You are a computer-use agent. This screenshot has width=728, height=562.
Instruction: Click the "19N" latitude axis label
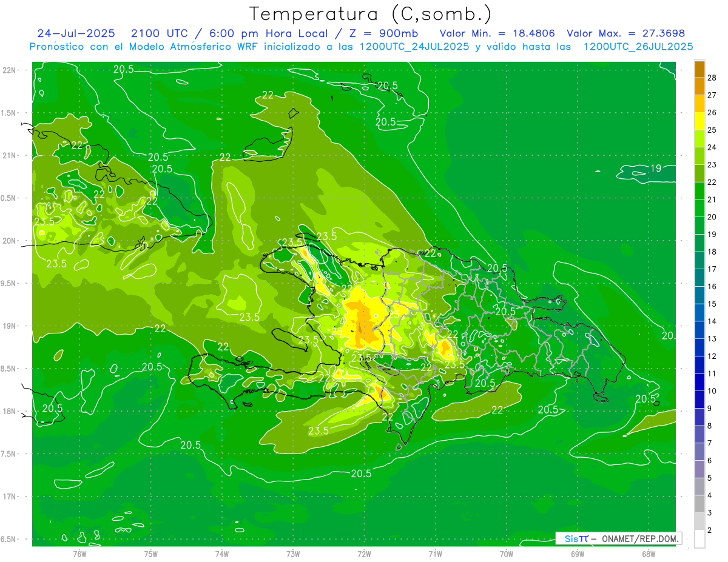tap(9, 326)
